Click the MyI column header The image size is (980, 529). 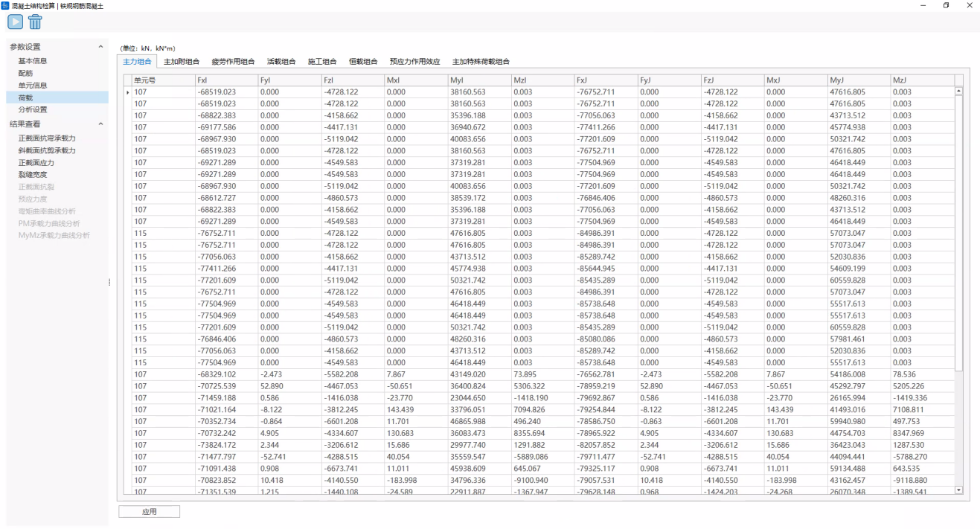coord(479,80)
